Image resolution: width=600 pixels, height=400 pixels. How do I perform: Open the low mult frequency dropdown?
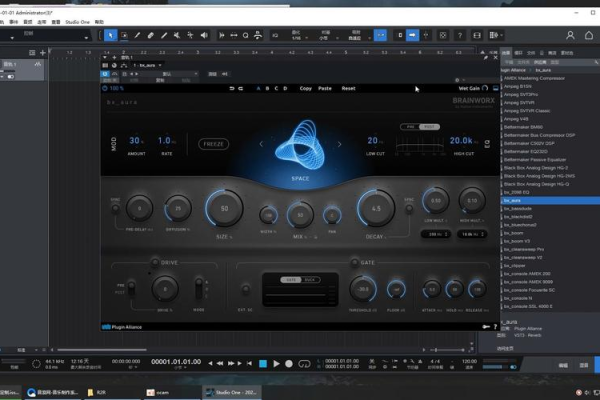436,233
